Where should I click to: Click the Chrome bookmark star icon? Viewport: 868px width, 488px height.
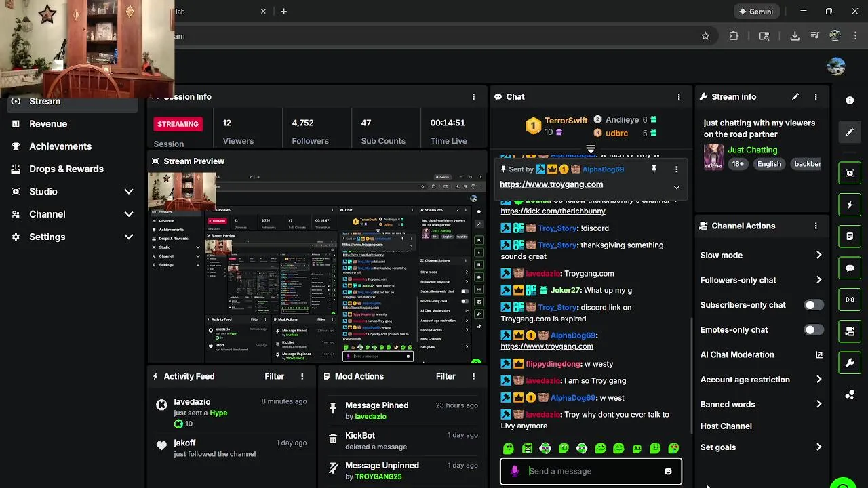coord(705,36)
